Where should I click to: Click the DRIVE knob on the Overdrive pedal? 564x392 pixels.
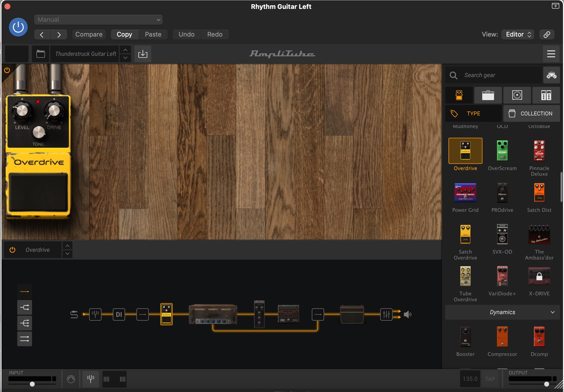(x=54, y=110)
